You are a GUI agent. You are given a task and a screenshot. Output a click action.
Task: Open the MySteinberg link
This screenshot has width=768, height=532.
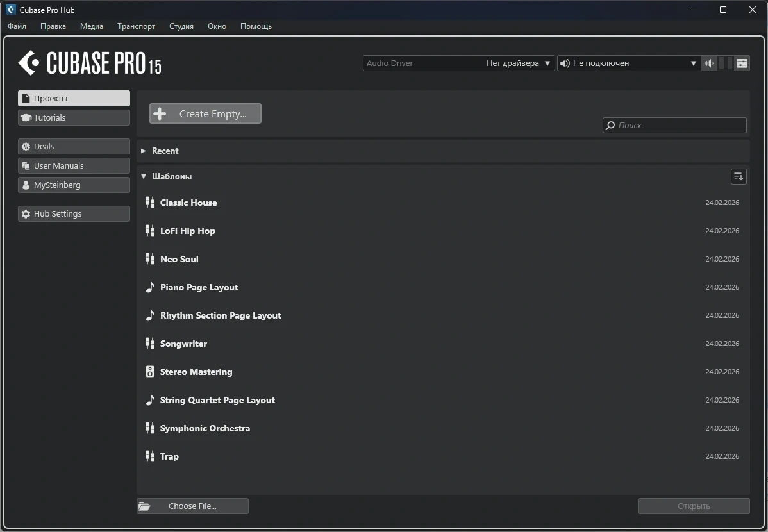coord(74,185)
